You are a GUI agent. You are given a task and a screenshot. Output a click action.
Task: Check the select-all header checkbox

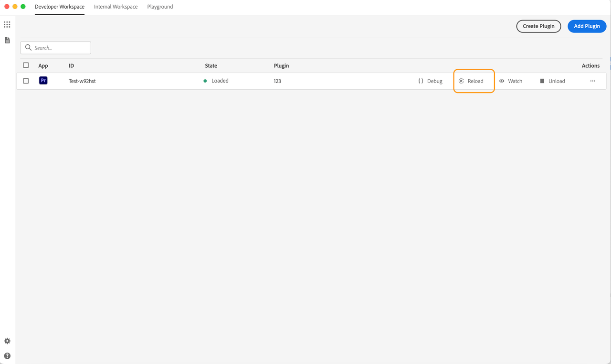pos(26,65)
